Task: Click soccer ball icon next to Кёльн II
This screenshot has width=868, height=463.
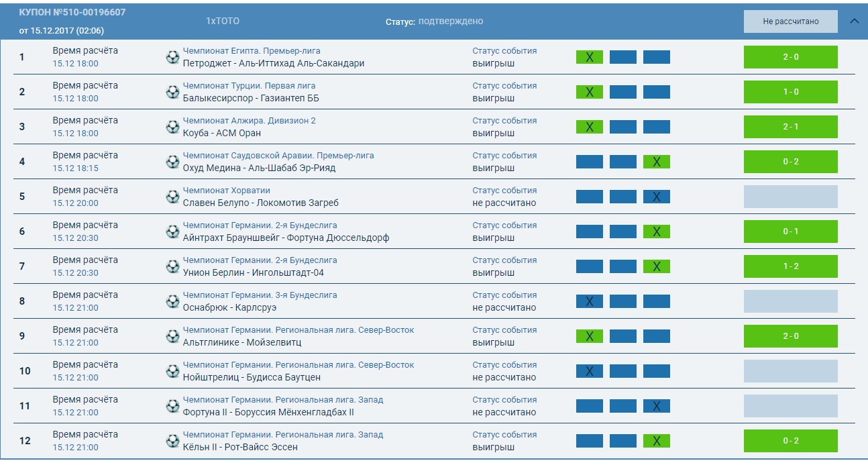Action: coord(172,441)
